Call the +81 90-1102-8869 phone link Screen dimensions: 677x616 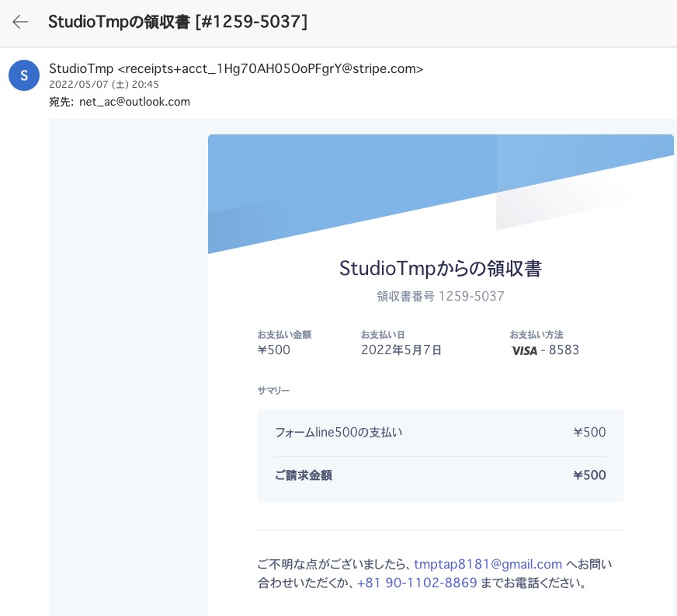[x=417, y=583]
